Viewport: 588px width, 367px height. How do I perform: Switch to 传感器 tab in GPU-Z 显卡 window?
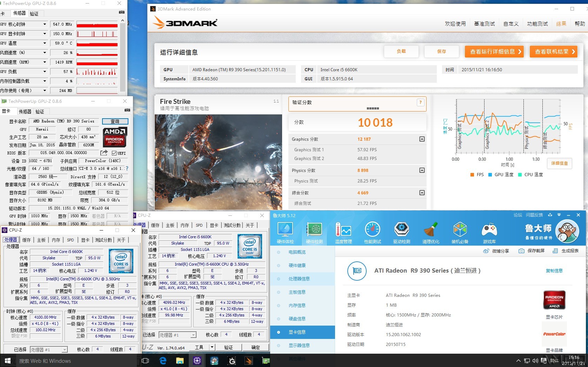(25, 112)
